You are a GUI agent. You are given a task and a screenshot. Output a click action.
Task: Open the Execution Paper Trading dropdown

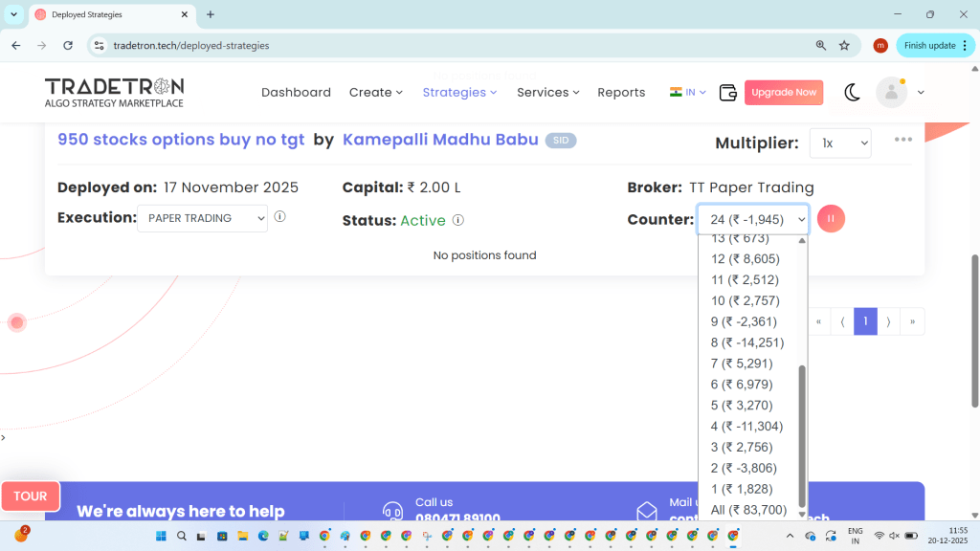(202, 218)
